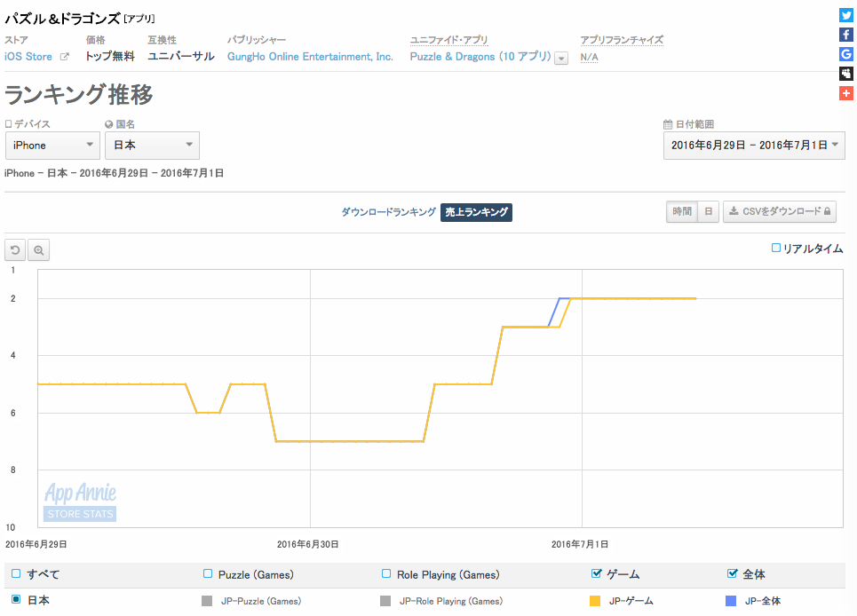Share the page on Twitter
Viewport: 857px width, 616px height.
pos(846,15)
